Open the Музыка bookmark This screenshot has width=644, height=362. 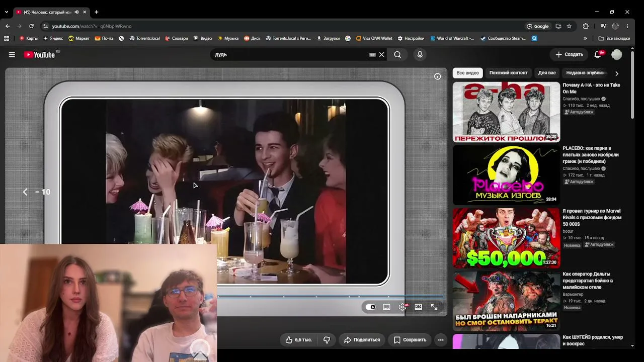click(228, 38)
